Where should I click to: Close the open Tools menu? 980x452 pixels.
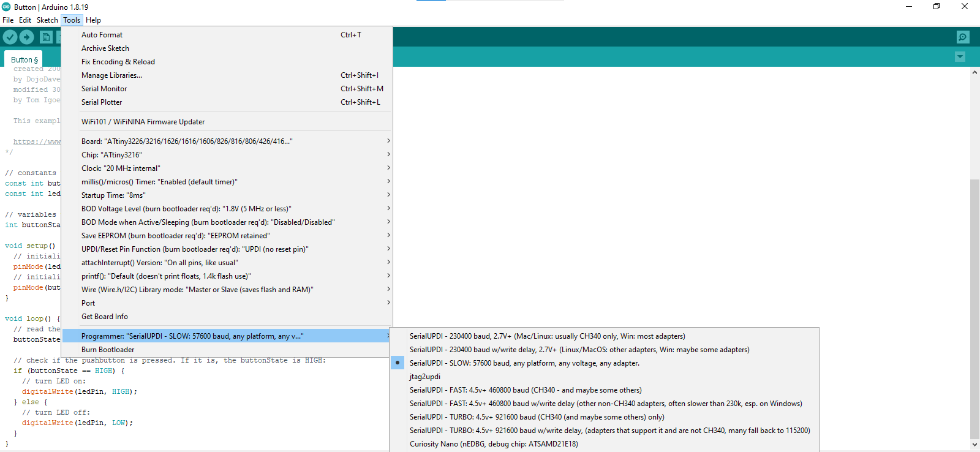pos(72,20)
